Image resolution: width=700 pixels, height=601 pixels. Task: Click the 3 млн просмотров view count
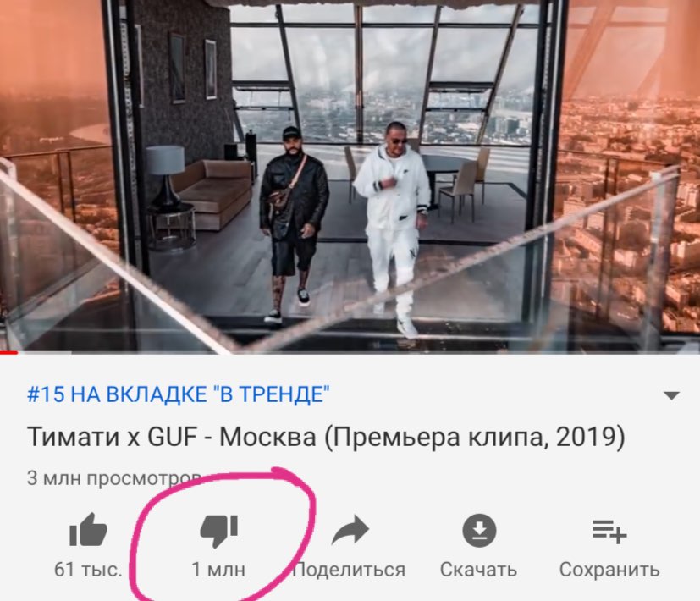[113, 478]
